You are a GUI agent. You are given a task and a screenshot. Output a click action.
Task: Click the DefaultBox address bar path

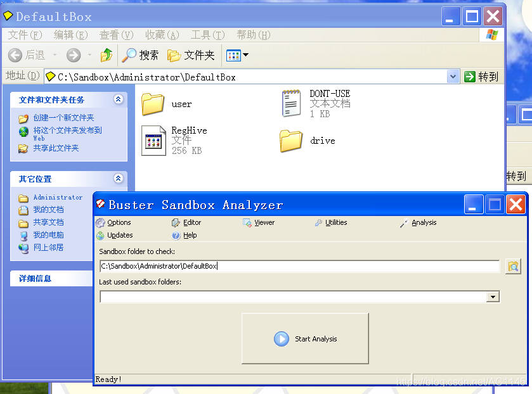(146, 77)
